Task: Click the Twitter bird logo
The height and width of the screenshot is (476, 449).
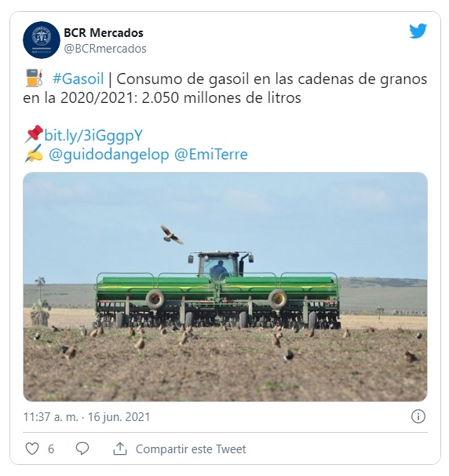Action: [418, 31]
